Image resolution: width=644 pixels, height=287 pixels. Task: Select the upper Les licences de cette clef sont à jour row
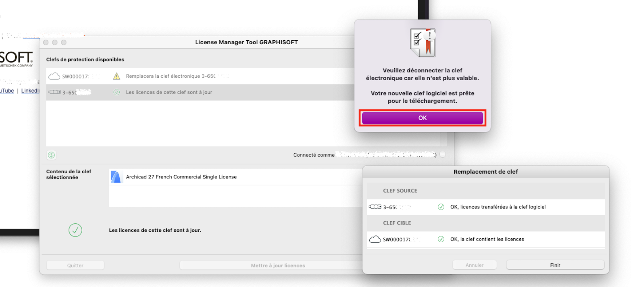click(x=200, y=92)
